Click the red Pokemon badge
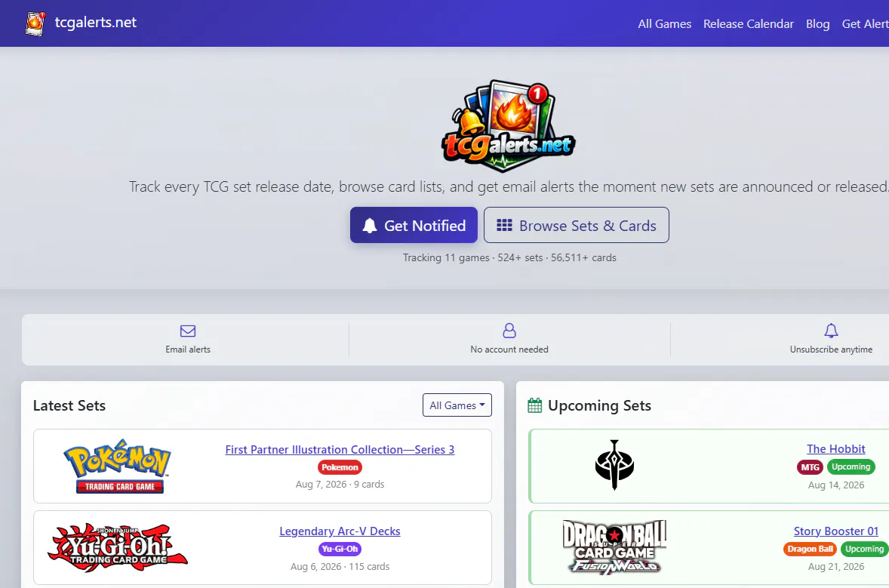 point(340,467)
